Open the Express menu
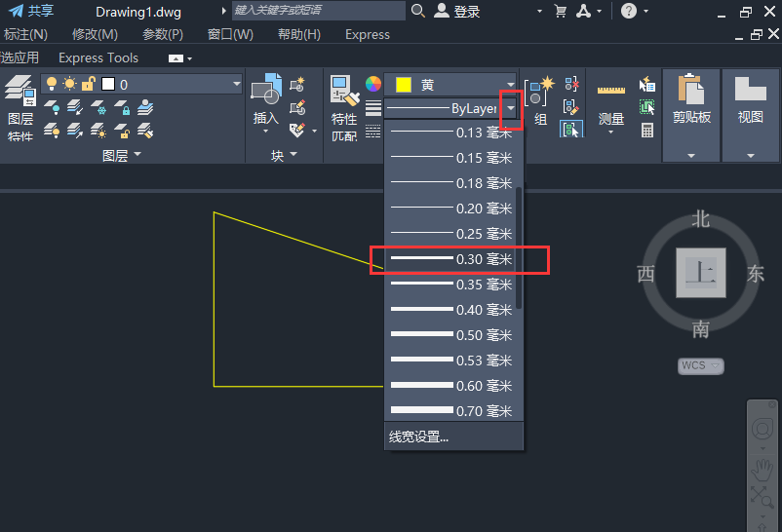 click(x=368, y=34)
